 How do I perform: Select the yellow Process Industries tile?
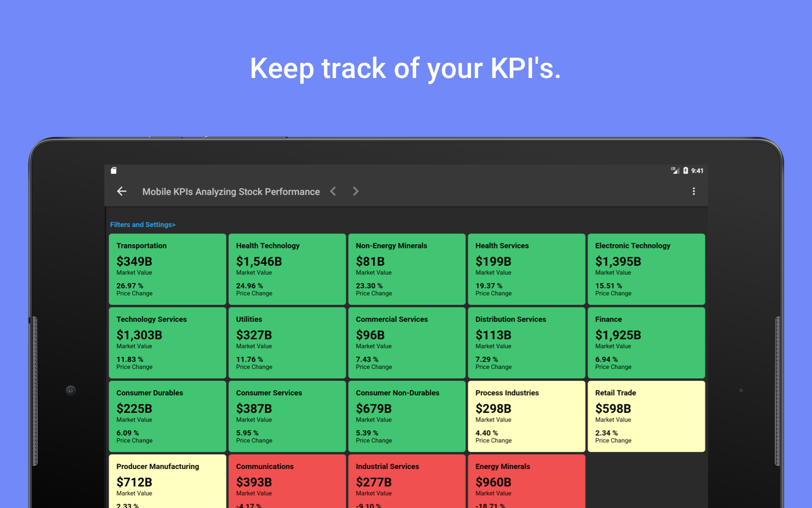point(527,416)
